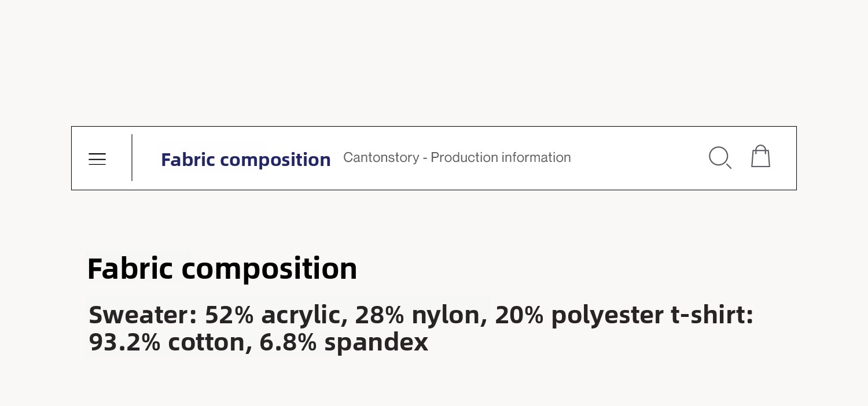This screenshot has height=406, width=868.
Task: Select "Cantonstory" in the header subtitle
Action: [381, 157]
